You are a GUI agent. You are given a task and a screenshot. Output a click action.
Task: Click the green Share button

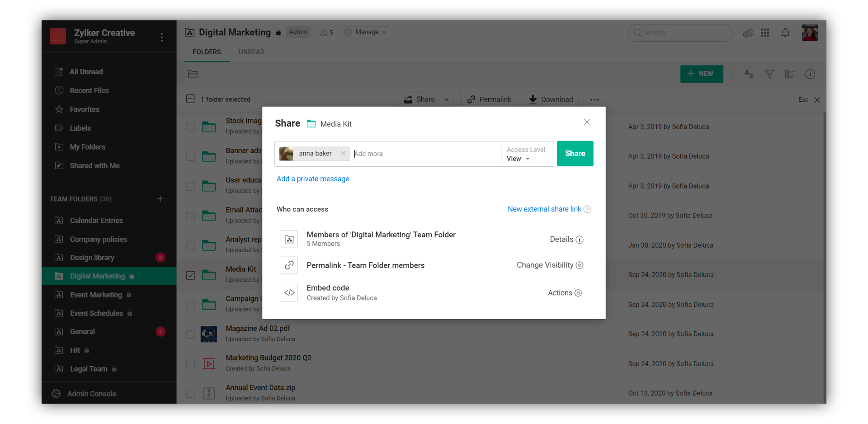click(x=575, y=154)
